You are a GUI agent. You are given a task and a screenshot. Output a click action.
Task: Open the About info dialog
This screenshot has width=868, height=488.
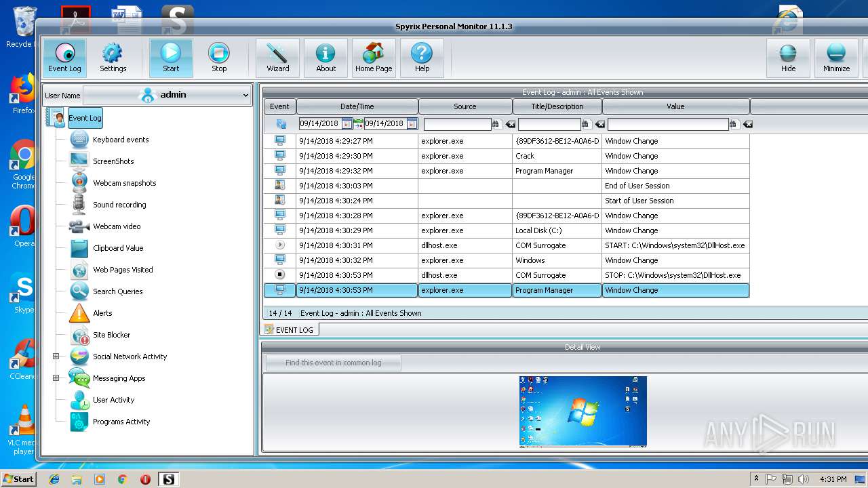point(325,58)
